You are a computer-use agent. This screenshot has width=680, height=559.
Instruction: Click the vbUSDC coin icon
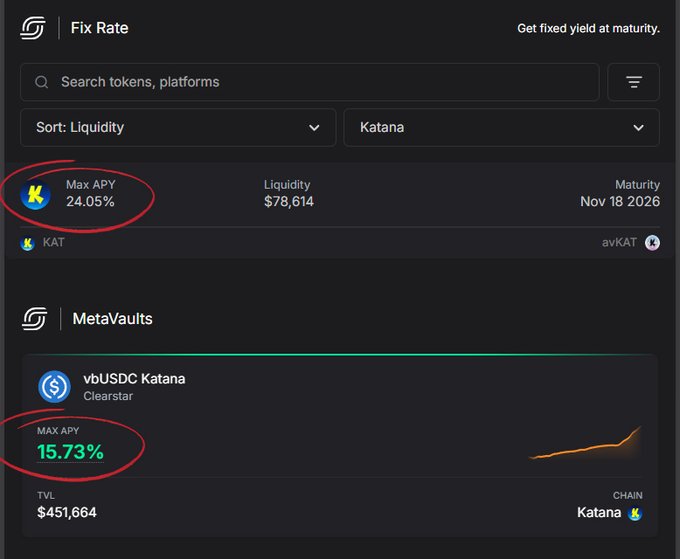pyautogui.click(x=54, y=386)
